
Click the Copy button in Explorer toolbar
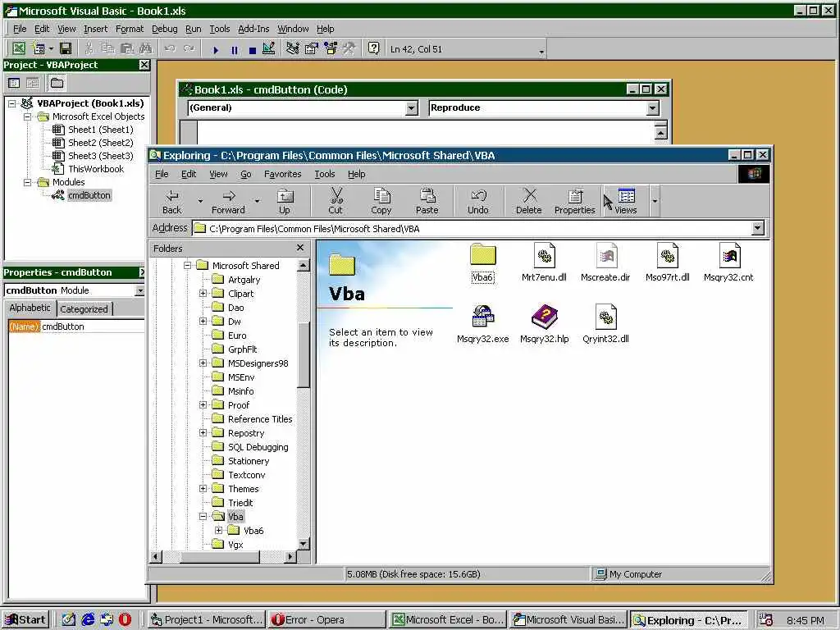[381, 202]
